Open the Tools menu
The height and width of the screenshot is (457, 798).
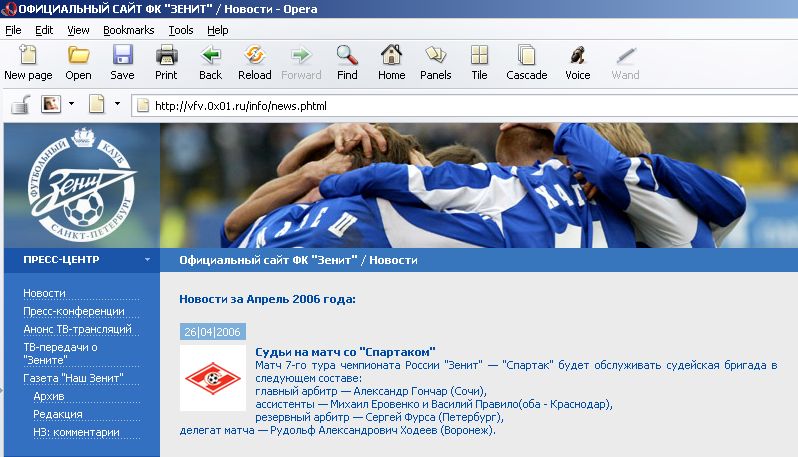click(x=181, y=30)
